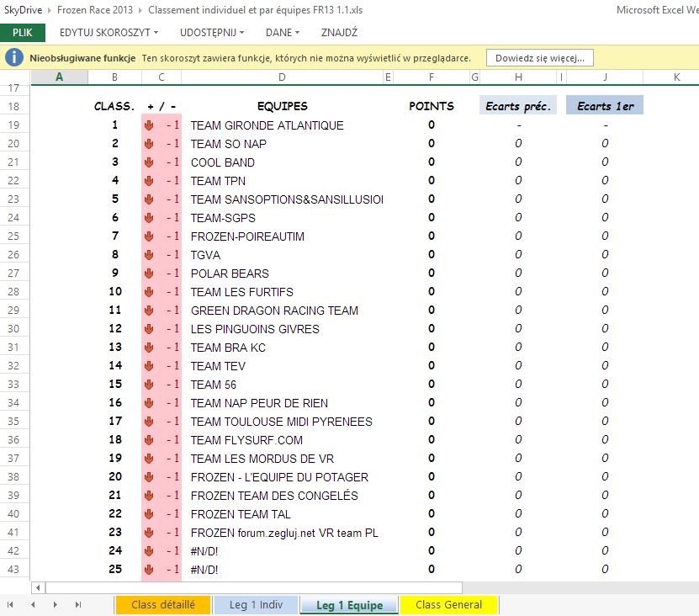Open EDYTUJ SKOROSZYT dropdown menu

click(x=109, y=33)
